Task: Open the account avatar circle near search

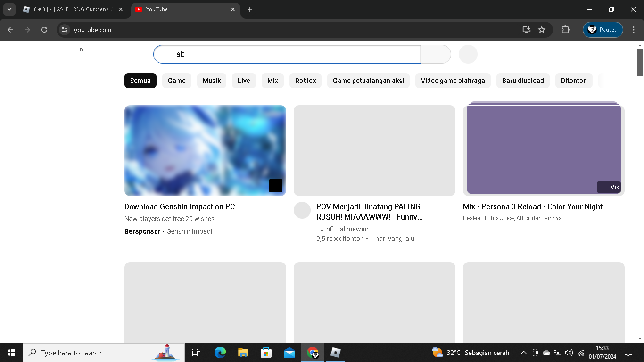Action: (x=468, y=54)
